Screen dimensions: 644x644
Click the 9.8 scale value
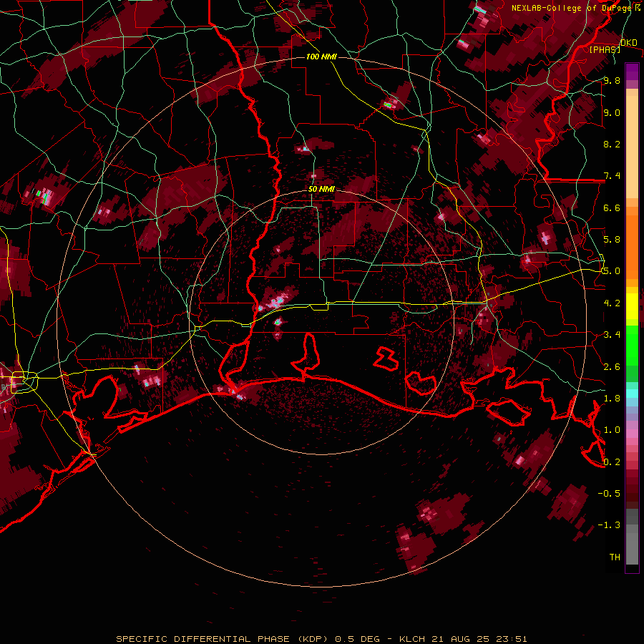(x=612, y=80)
